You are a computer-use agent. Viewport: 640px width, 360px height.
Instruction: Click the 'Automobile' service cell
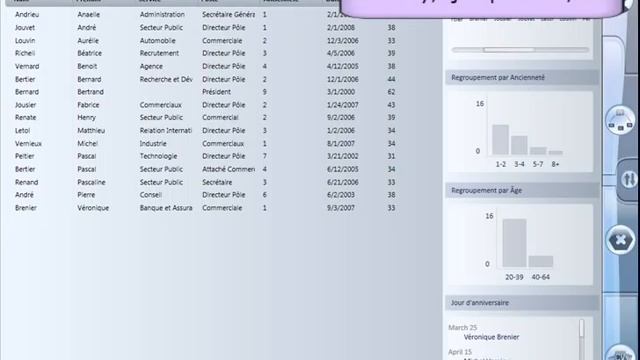click(x=158, y=40)
